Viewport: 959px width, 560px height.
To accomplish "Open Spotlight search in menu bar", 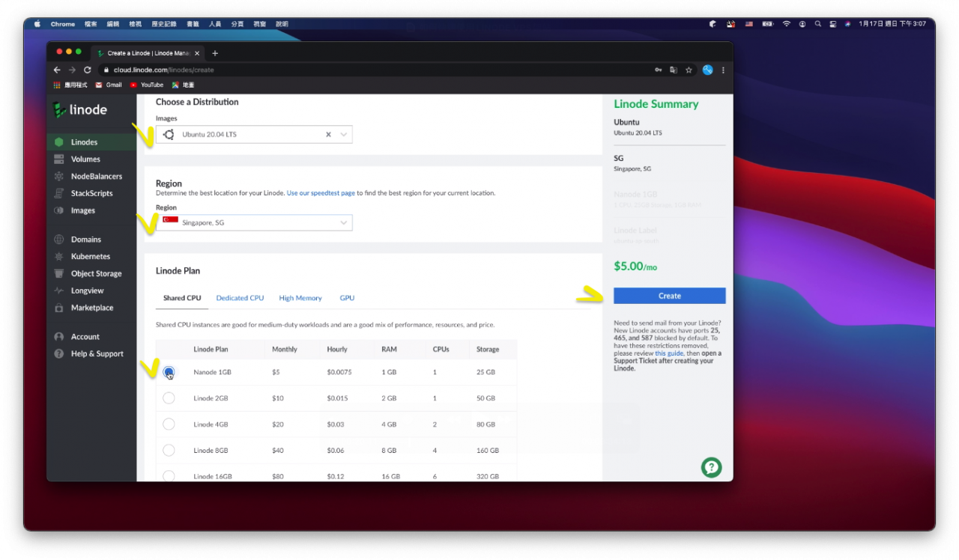I will 818,24.
